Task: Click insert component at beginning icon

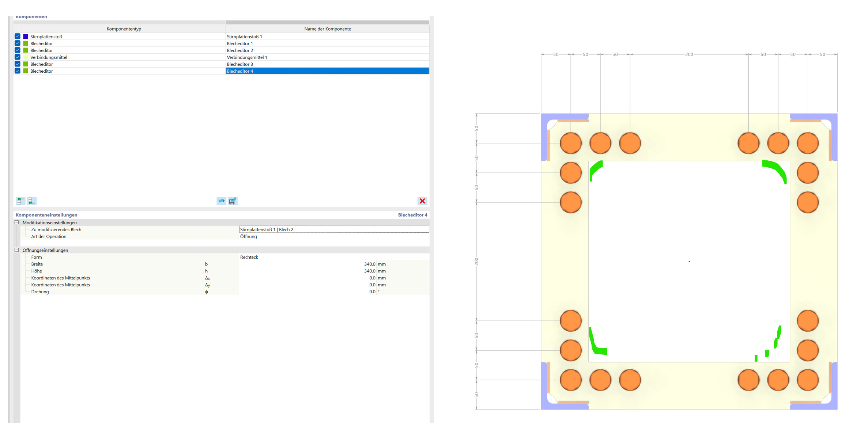Action: pyautogui.click(x=20, y=201)
